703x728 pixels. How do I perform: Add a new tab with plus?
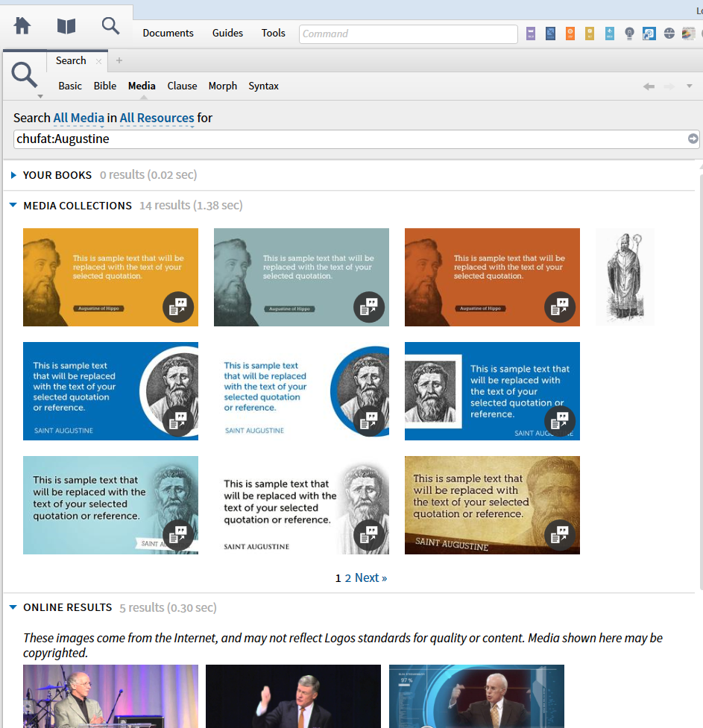tap(119, 60)
